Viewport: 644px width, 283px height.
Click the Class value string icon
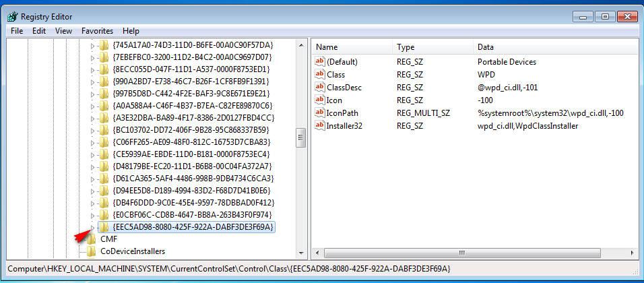(x=320, y=75)
